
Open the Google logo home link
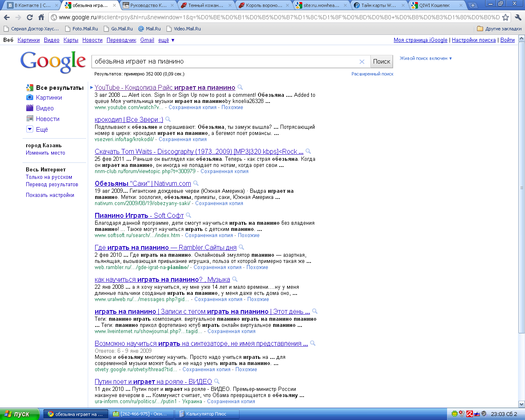pyautogui.click(x=53, y=62)
